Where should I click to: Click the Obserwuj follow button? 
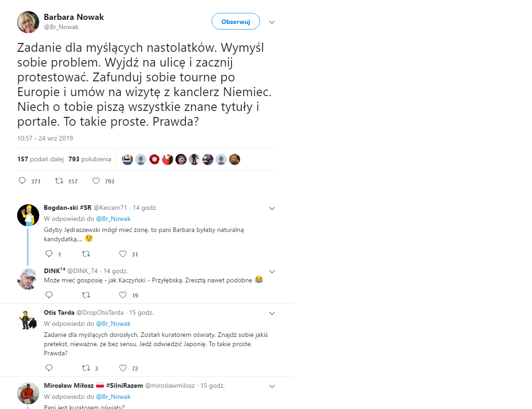pos(236,22)
